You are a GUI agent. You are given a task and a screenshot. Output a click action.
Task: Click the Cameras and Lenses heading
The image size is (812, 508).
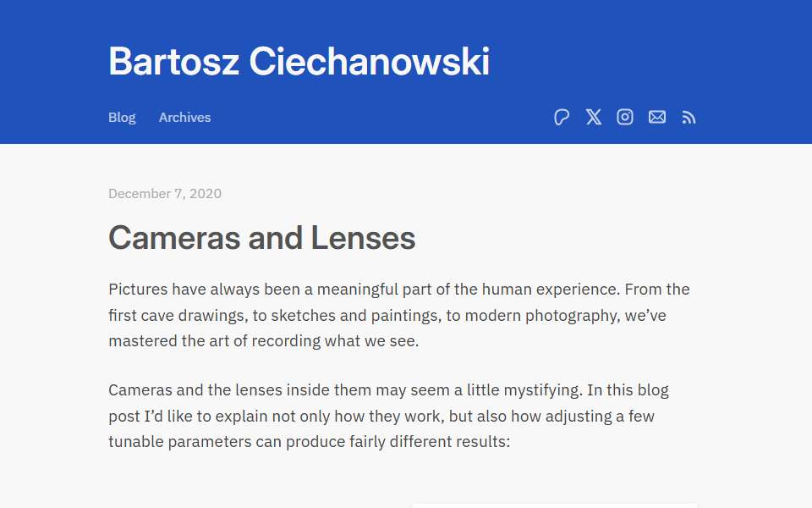pyautogui.click(x=262, y=238)
